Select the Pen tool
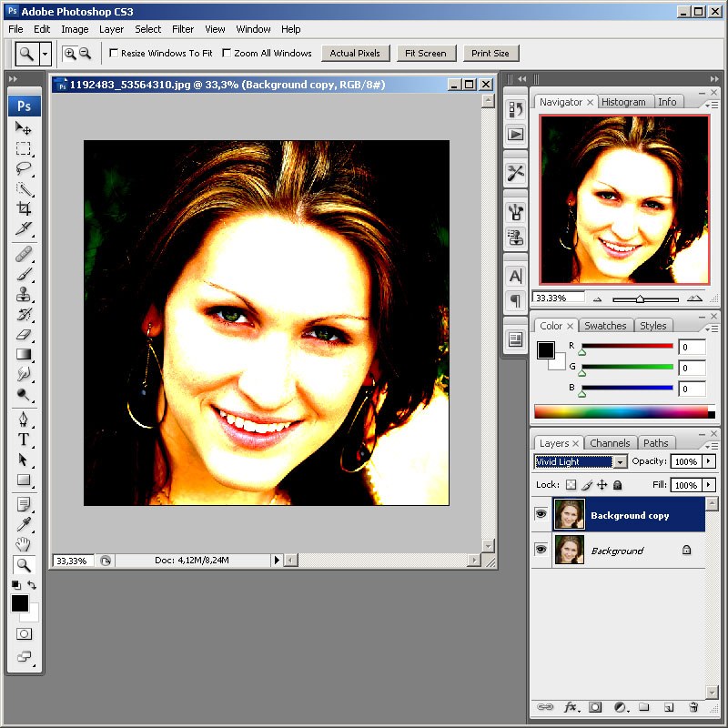Screen dimensions: 728x728 click(24, 420)
